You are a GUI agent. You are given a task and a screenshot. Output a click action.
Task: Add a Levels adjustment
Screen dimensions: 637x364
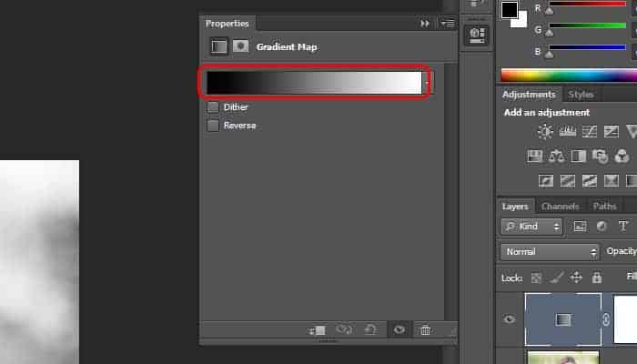tap(567, 132)
